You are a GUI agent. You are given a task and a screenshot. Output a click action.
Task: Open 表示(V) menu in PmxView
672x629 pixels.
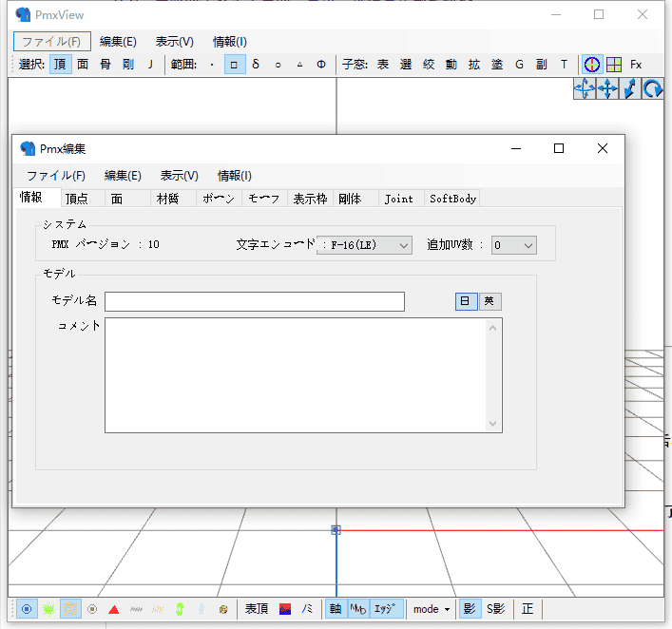(x=175, y=42)
